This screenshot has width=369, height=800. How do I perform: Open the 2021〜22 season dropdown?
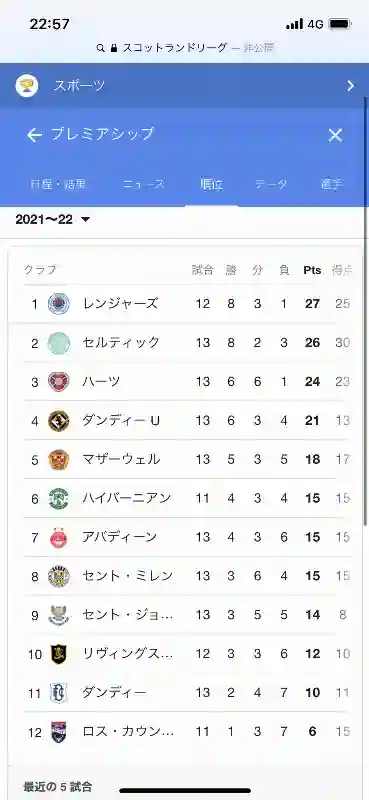coord(53,220)
